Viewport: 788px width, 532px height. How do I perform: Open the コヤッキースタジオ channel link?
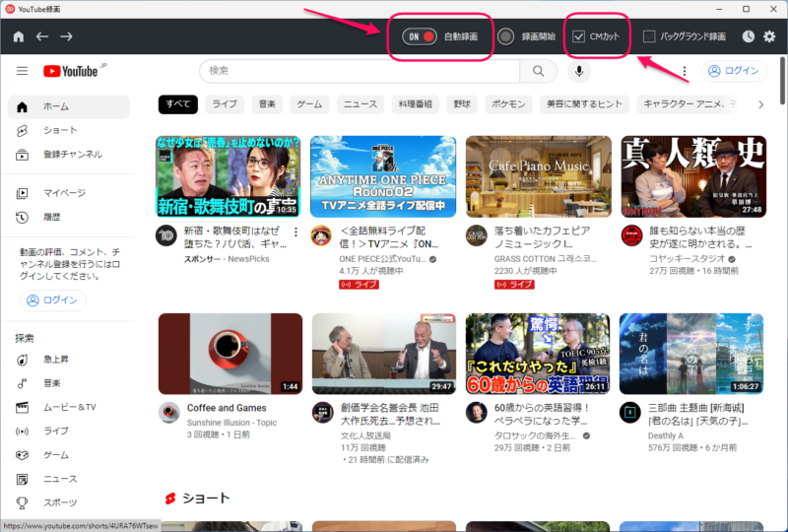(x=687, y=259)
